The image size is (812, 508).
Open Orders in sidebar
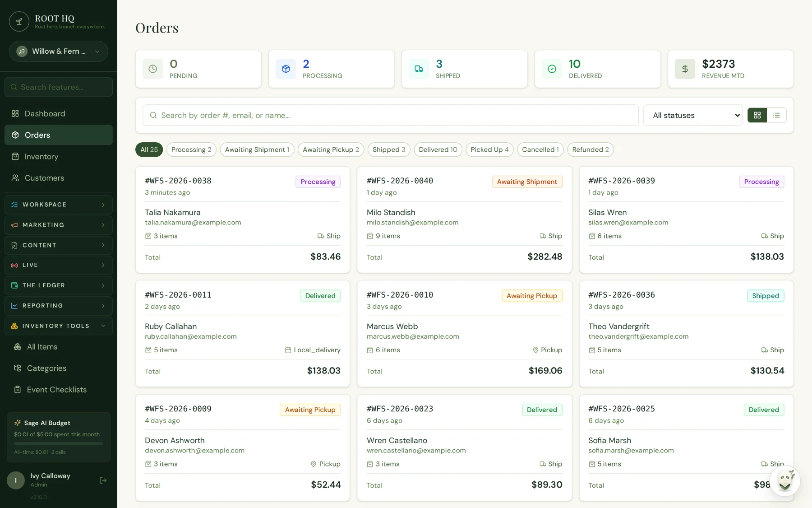59,135
